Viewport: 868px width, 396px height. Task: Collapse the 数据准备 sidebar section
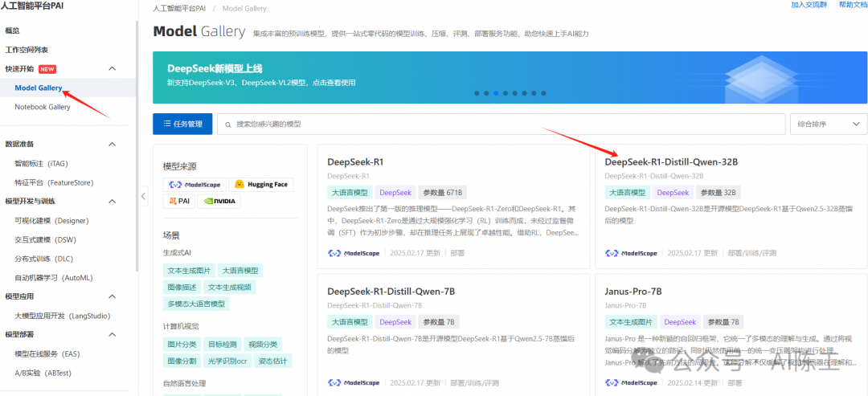click(113, 144)
